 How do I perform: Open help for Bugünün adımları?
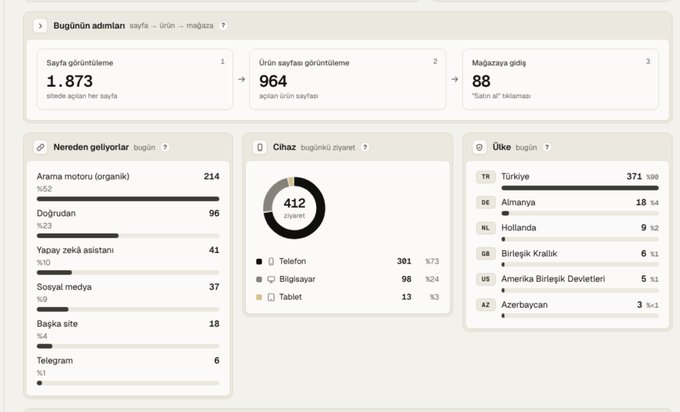[223, 26]
